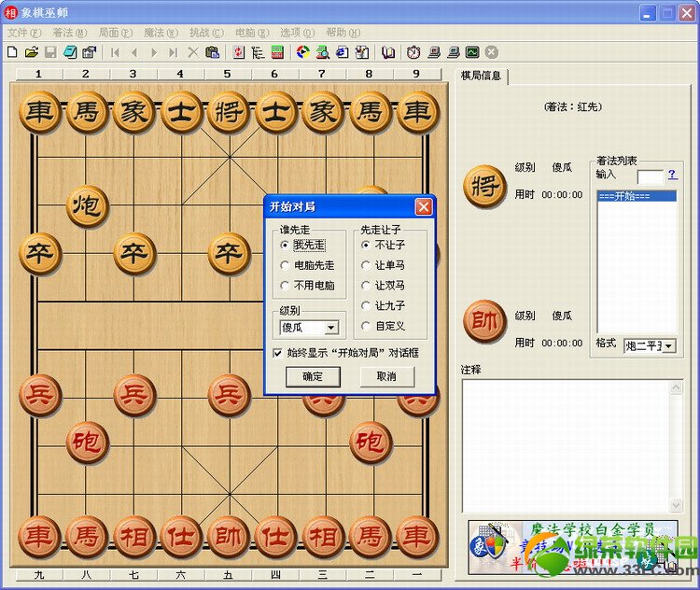
Task: Click the 取消 button
Action: (x=386, y=376)
